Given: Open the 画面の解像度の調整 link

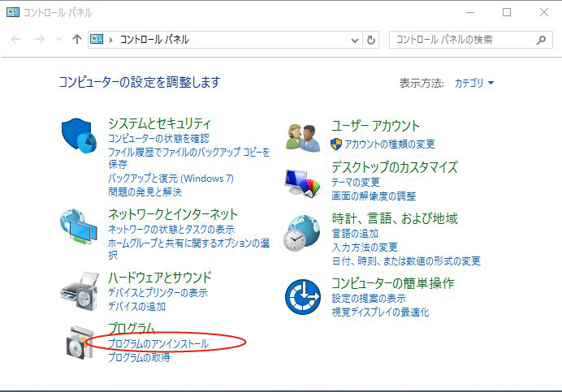Looking at the screenshot, I should click(x=374, y=196).
